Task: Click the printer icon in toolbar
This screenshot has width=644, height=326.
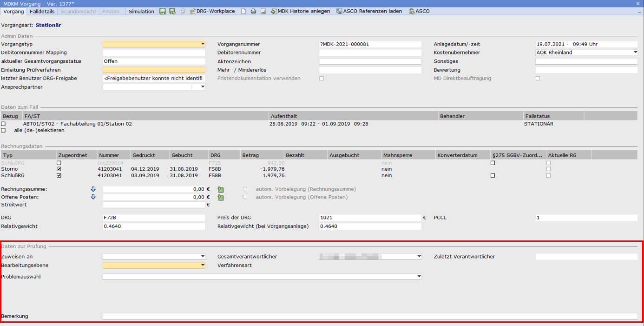Action: click(x=253, y=11)
